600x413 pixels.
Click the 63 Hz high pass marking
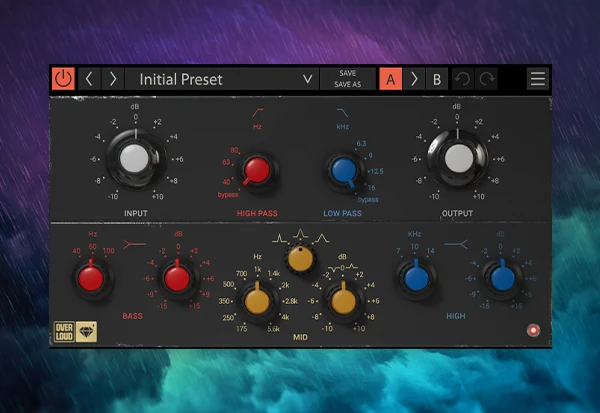tap(226, 162)
